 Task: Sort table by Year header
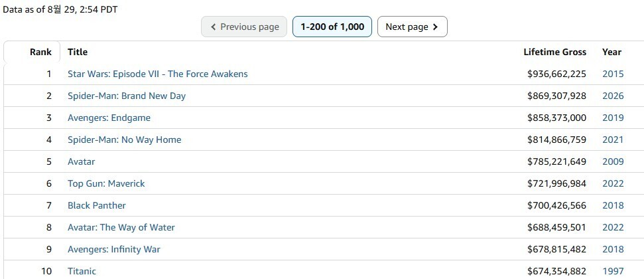(612, 52)
